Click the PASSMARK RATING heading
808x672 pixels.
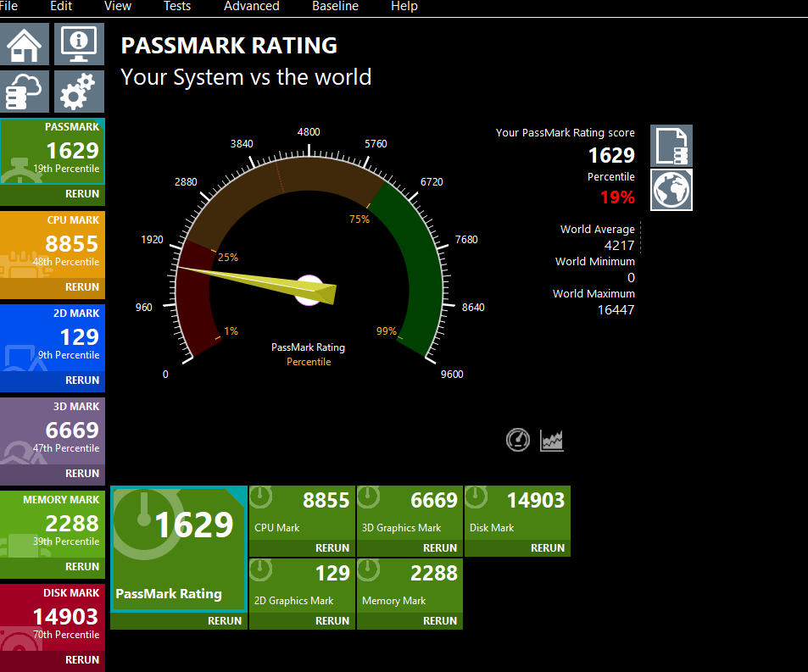[x=229, y=45]
